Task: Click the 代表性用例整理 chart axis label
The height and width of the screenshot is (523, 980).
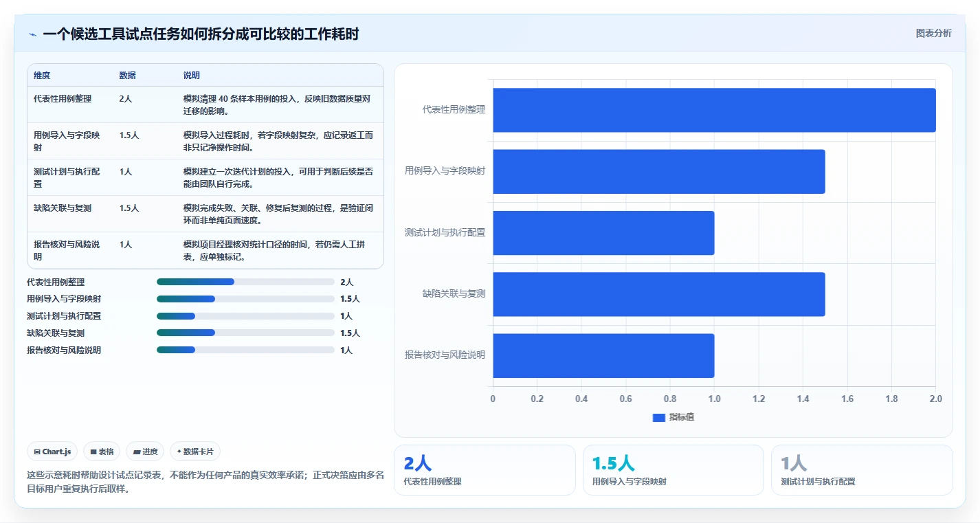Action: coord(454,109)
